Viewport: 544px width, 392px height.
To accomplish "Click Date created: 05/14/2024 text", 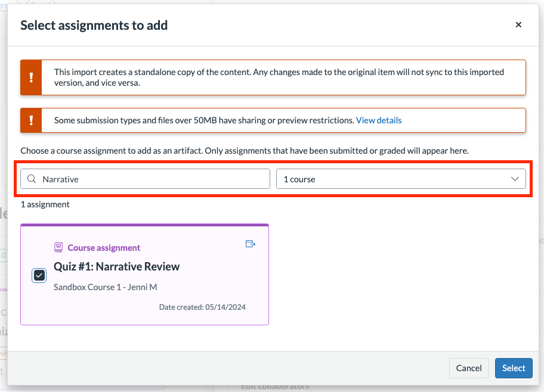I will tap(202, 307).
